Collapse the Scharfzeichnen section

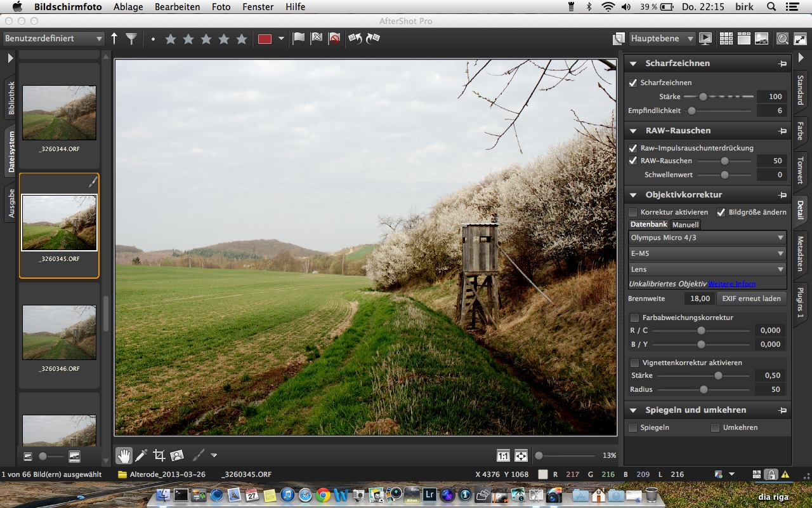click(634, 63)
